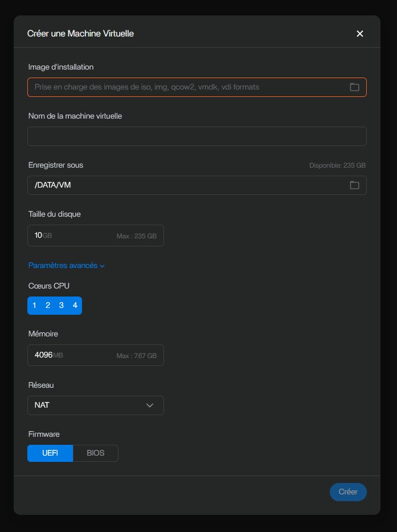Image resolution: width=397 pixels, height=532 pixels.
Task: Focus the Image d'installation input field
Action: pyautogui.click(x=188, y=87)
